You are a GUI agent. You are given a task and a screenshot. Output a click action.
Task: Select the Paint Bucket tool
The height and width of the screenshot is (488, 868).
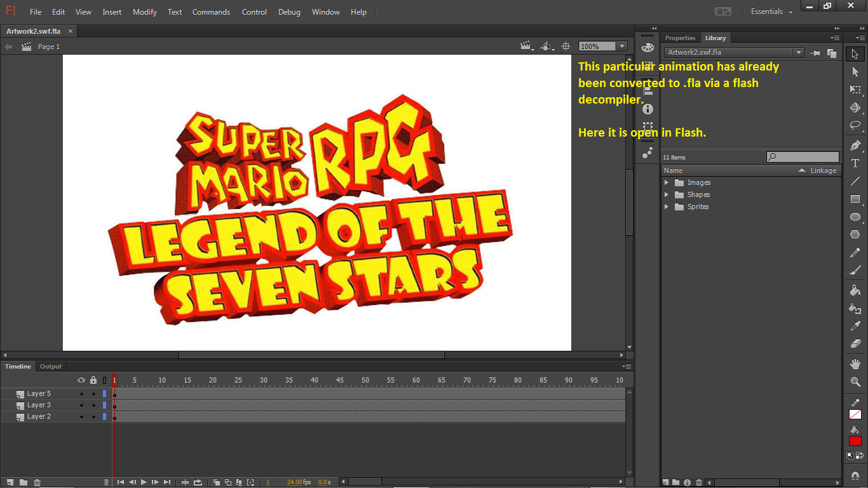855,290
